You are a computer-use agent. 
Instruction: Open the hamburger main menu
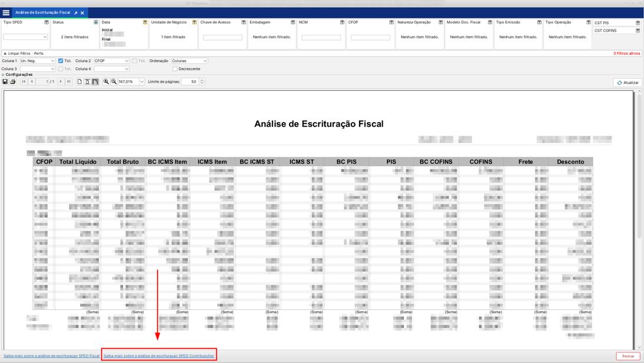click(x=6, y=12)
